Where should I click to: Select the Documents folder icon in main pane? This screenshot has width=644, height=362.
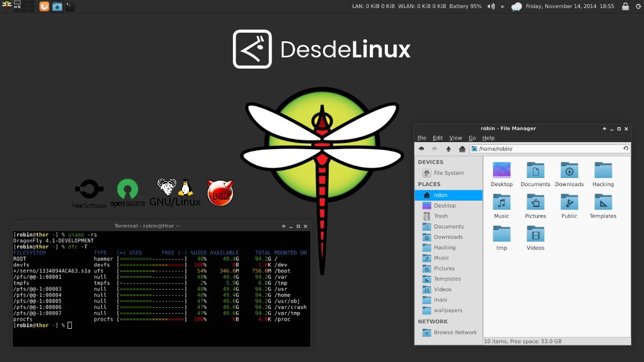[536, 171]
